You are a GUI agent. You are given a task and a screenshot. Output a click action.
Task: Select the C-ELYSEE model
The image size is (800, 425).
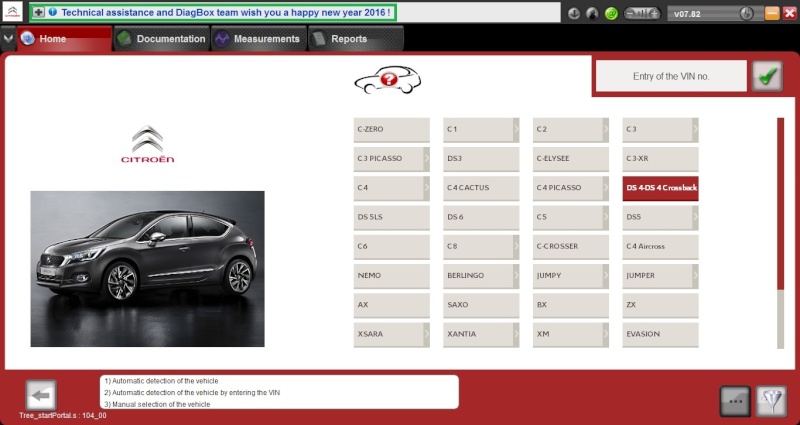[571, 159]
